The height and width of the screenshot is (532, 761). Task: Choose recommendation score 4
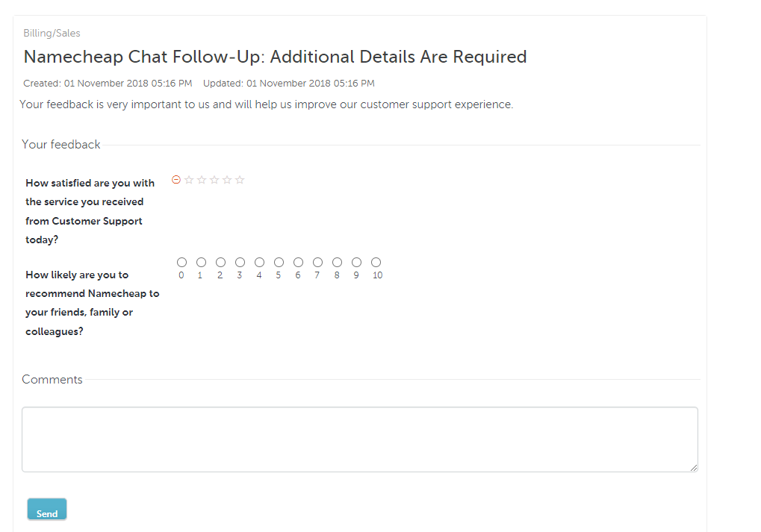click(x=259, y=262)
